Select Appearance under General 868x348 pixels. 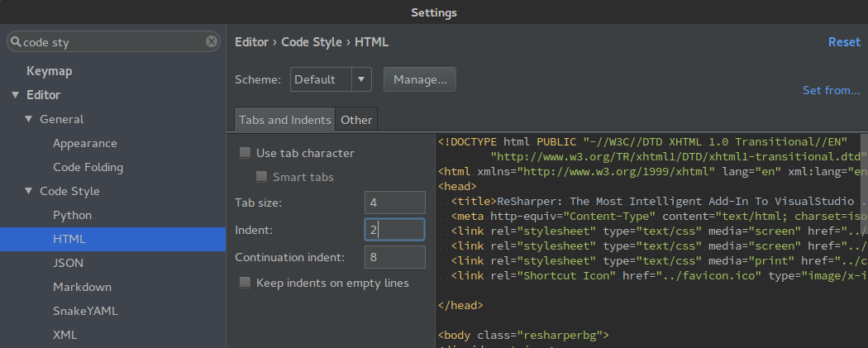[x=84, y=143]
